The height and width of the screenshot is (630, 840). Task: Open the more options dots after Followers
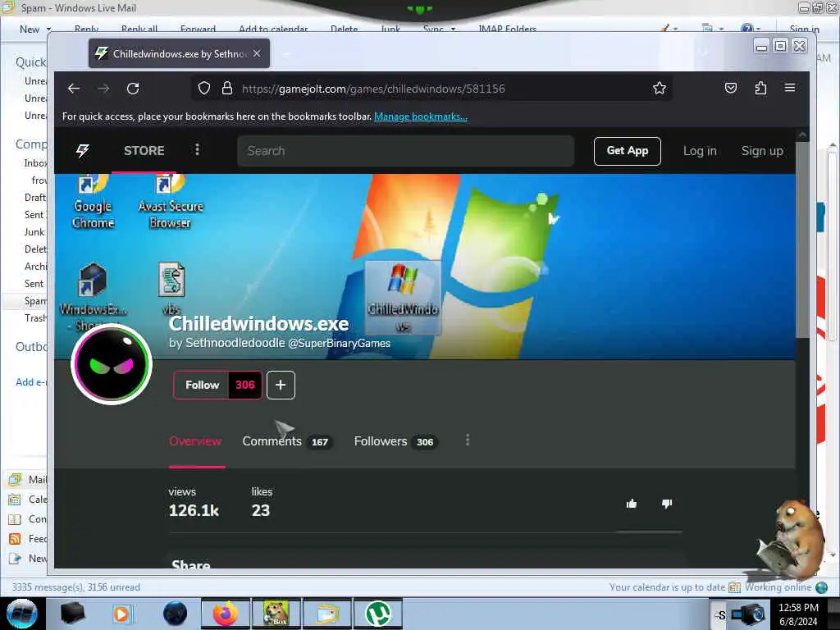468,441
